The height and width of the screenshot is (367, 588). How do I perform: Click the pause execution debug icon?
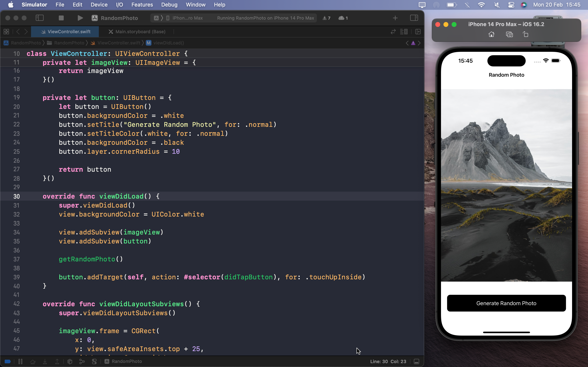[20, 361]
